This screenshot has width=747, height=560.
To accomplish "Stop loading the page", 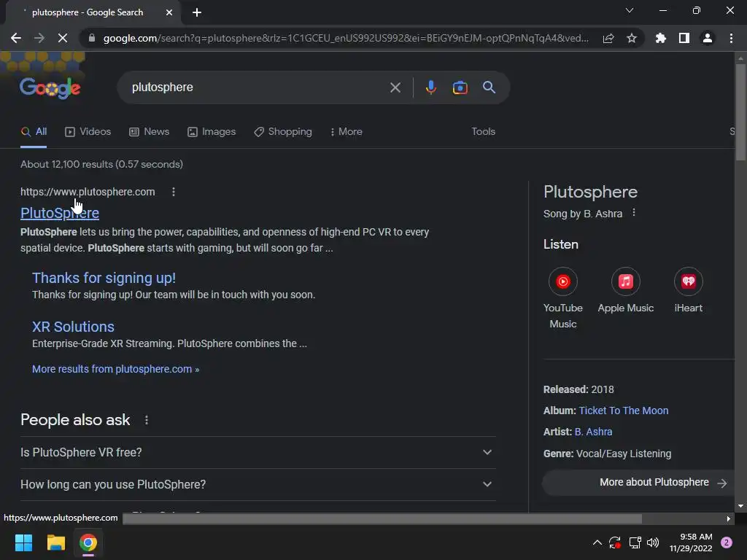I will pos(63,38).
